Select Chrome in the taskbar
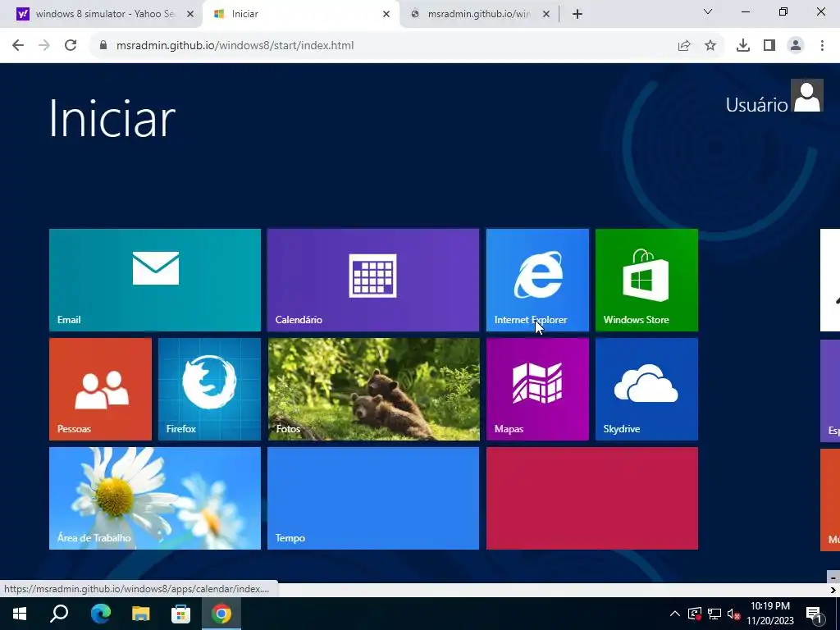840x630 pixels. (x=221, y=614)
